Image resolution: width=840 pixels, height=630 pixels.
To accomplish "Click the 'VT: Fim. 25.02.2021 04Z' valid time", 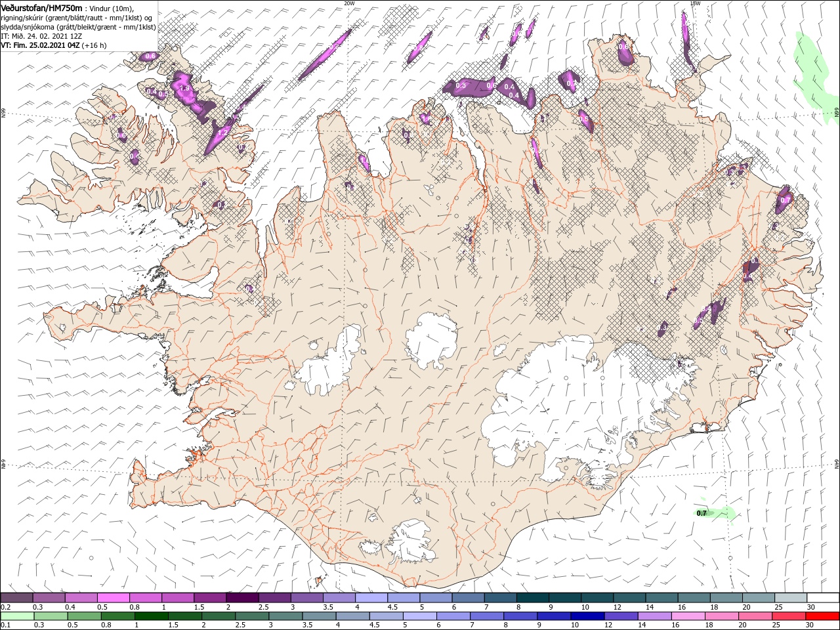I will tap(41, 45).
